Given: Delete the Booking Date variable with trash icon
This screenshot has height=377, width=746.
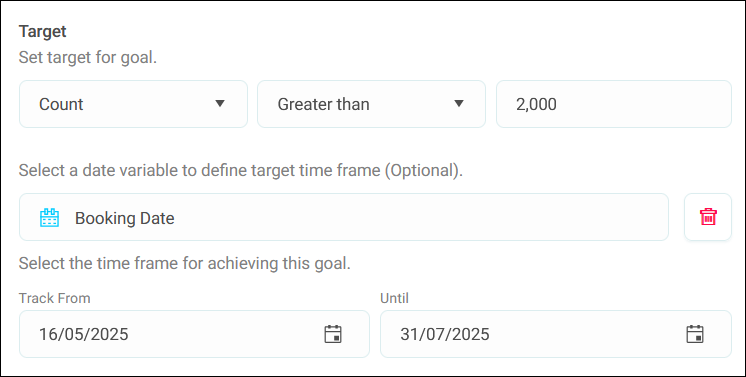Looking at the screenshot, I should pyautogui.click(x=708, y=217).
